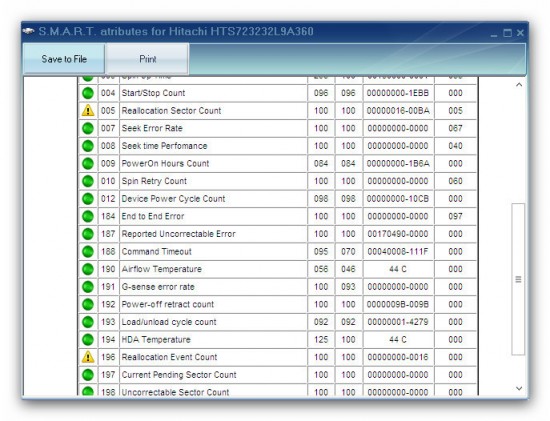Click green status icon for Start/Stop Count
This screenshot has height=421, width=550.
(x=88, y=93)
